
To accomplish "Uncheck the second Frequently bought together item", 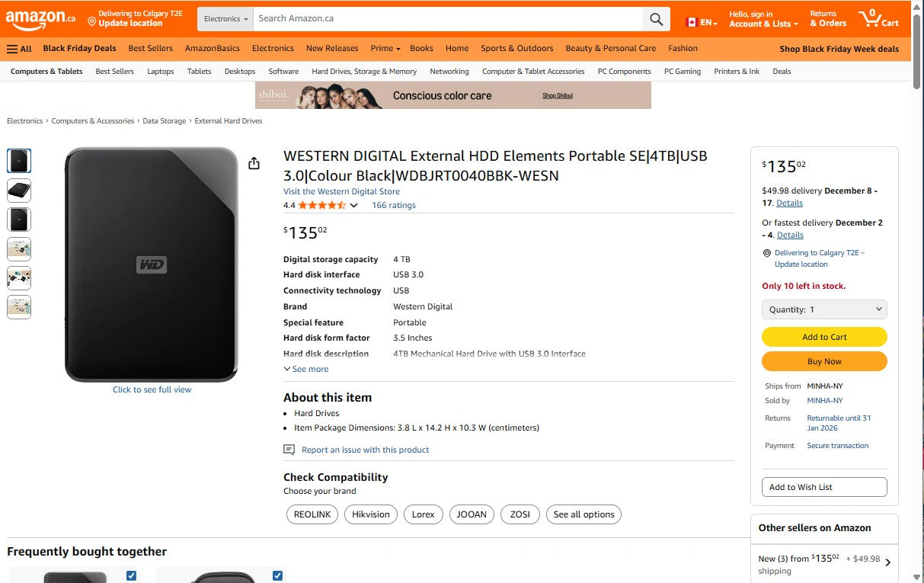I will coord(277,575).
